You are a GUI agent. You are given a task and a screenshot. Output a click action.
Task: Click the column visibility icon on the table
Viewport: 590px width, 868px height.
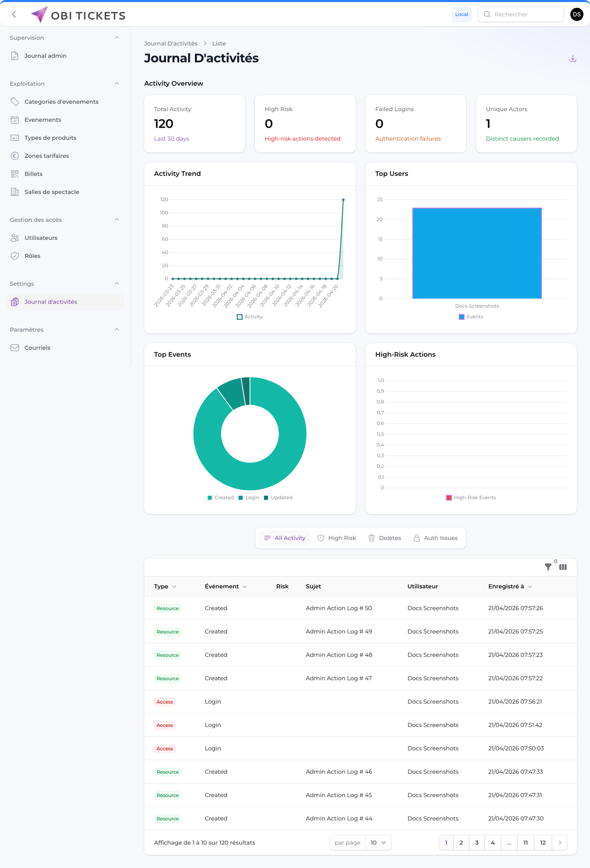coord(563,567)
